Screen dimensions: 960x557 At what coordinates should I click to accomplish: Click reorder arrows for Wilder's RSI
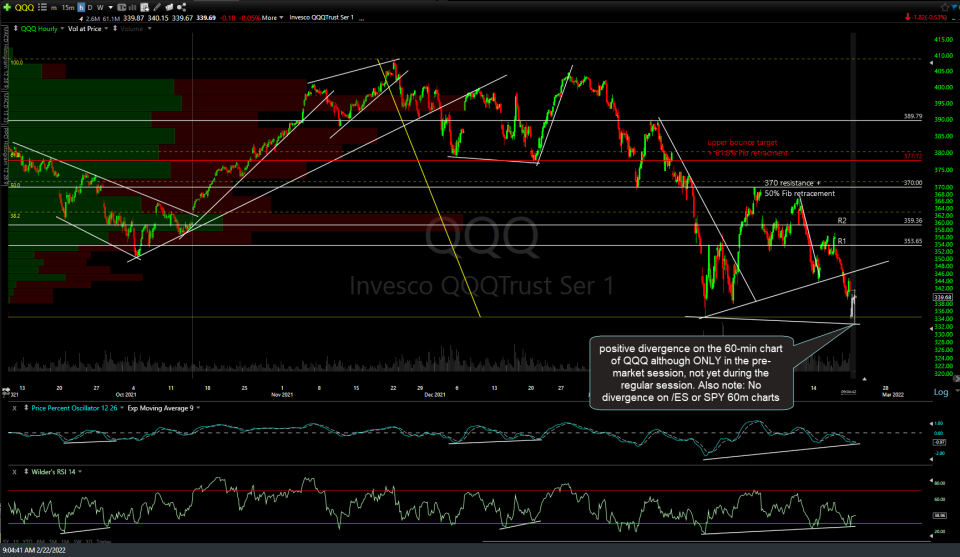coord(26,472)
